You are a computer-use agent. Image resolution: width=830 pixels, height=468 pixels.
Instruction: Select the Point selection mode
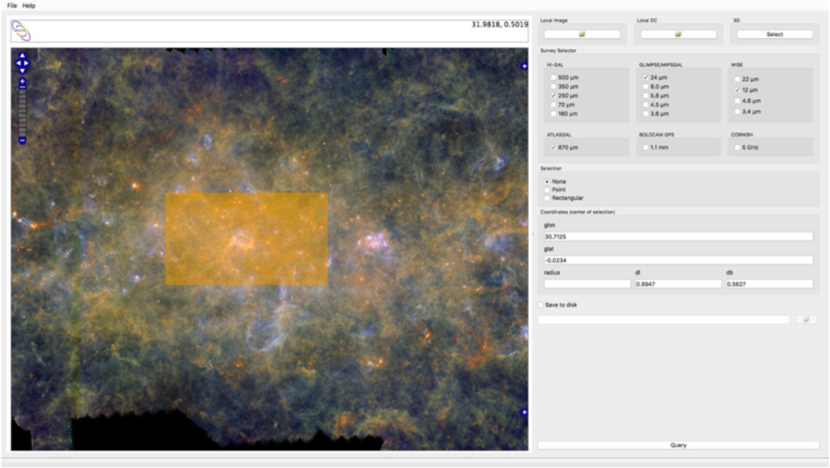click(547, 190)
